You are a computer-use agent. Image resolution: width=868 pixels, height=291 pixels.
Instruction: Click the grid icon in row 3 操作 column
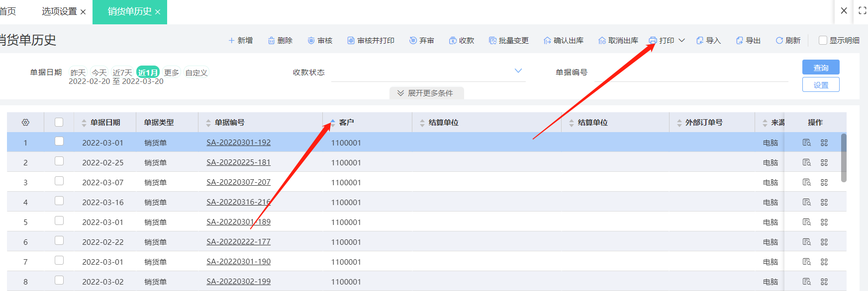824,182
